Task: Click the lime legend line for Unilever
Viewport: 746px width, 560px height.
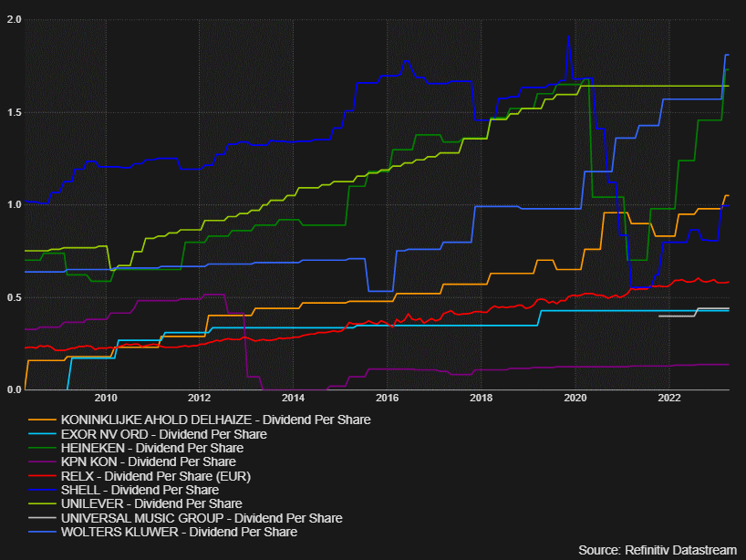Action: [42, 503]
